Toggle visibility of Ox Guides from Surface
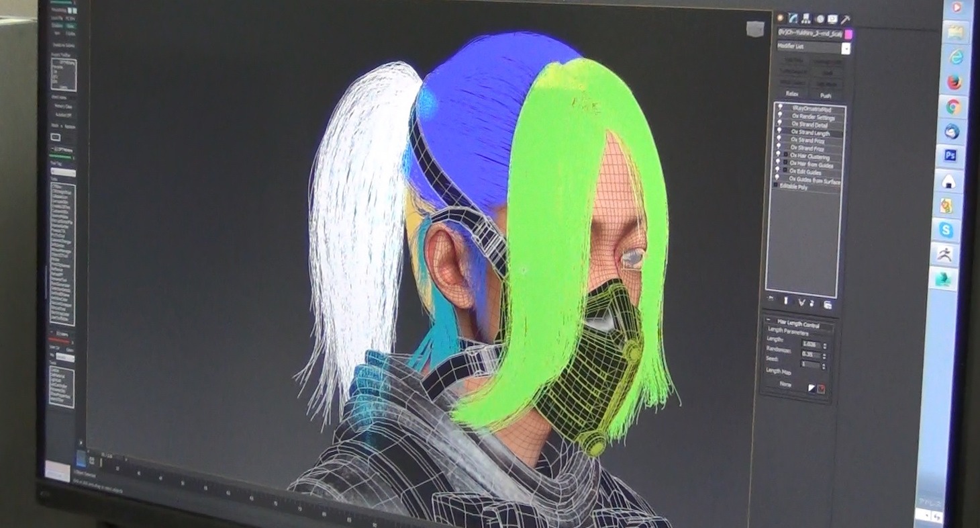 click(779, 179)
